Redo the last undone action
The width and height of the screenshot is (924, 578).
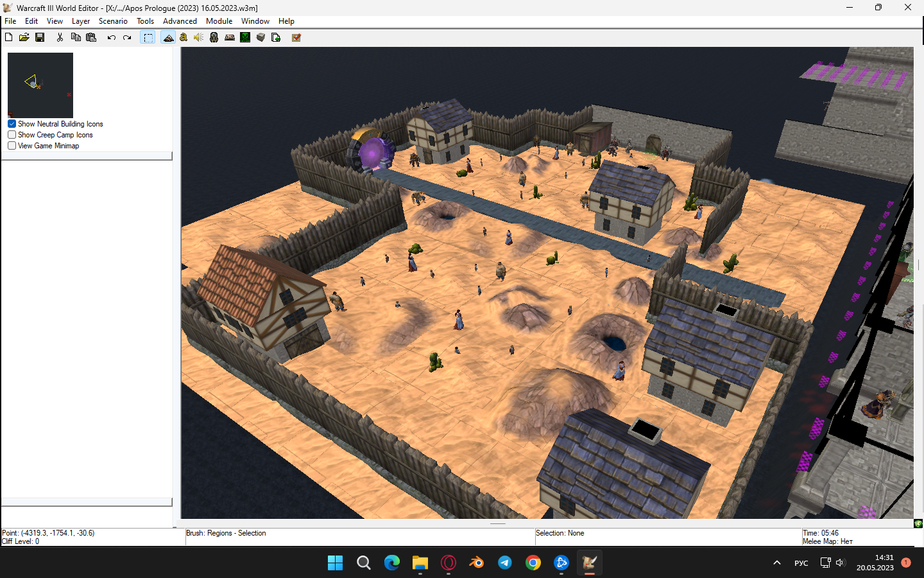(127, 37)
